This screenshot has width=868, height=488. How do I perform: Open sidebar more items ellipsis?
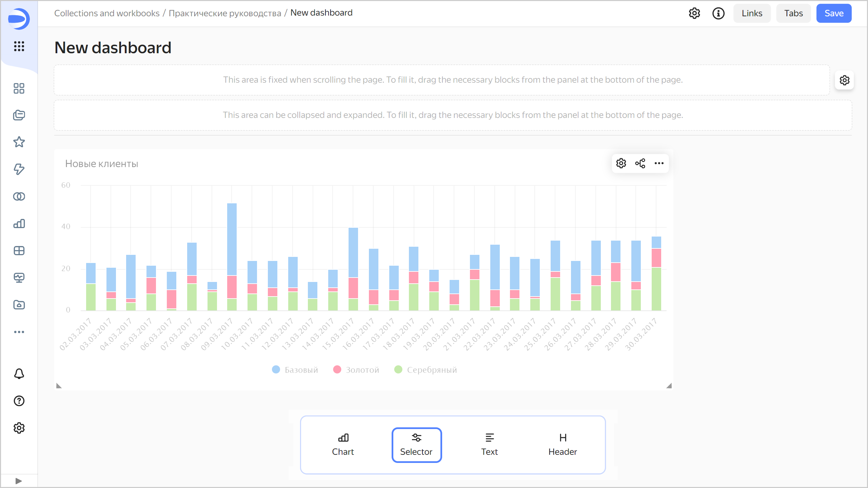click(19, 332)
